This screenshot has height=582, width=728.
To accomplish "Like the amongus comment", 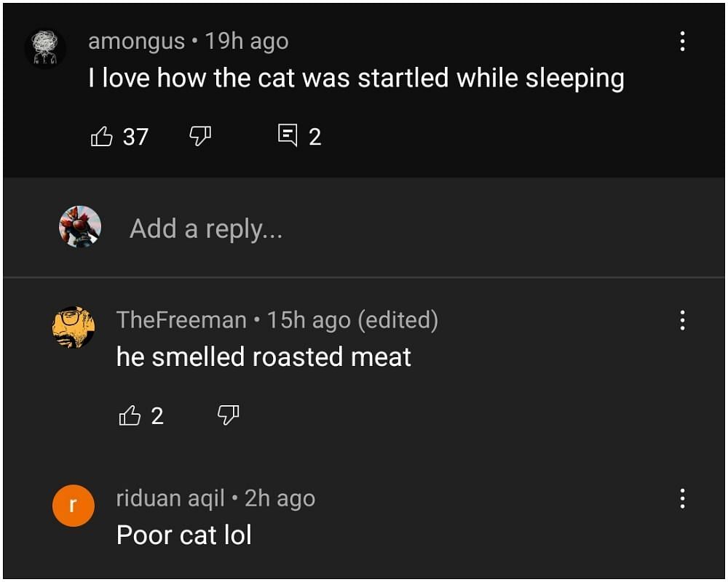I will click(101, 136).
